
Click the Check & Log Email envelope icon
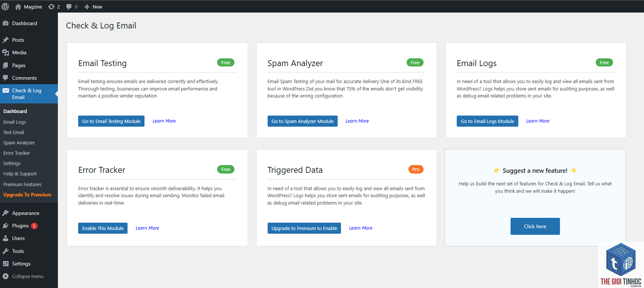6,90
